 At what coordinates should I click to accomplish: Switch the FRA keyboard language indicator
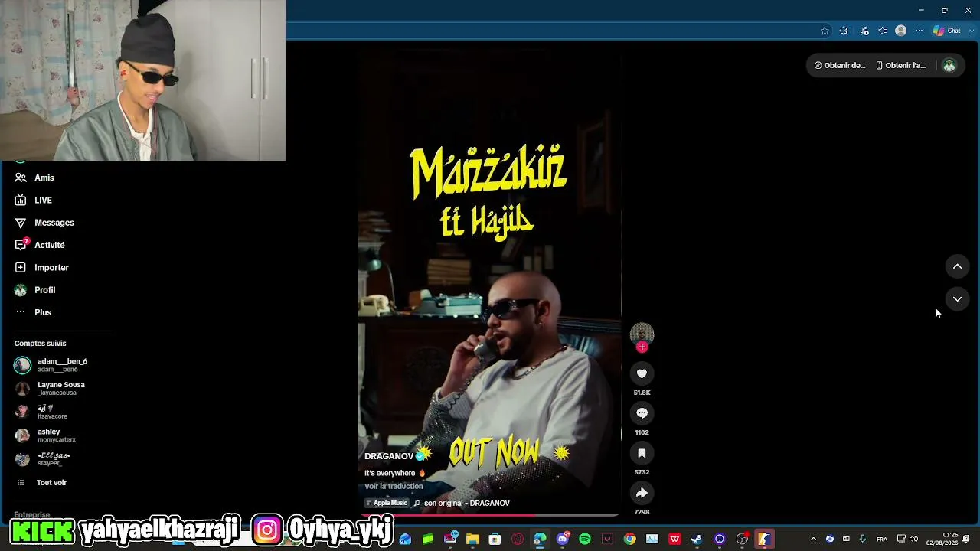point(882,539)
